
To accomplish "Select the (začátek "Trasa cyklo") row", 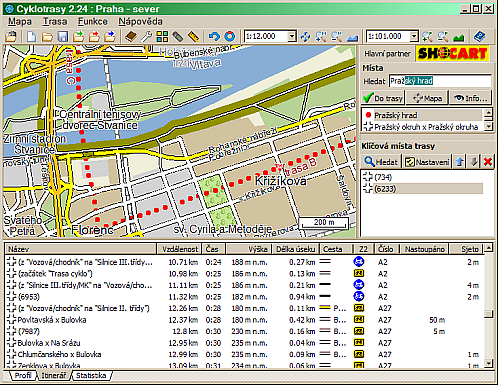I will pos(244,274).
